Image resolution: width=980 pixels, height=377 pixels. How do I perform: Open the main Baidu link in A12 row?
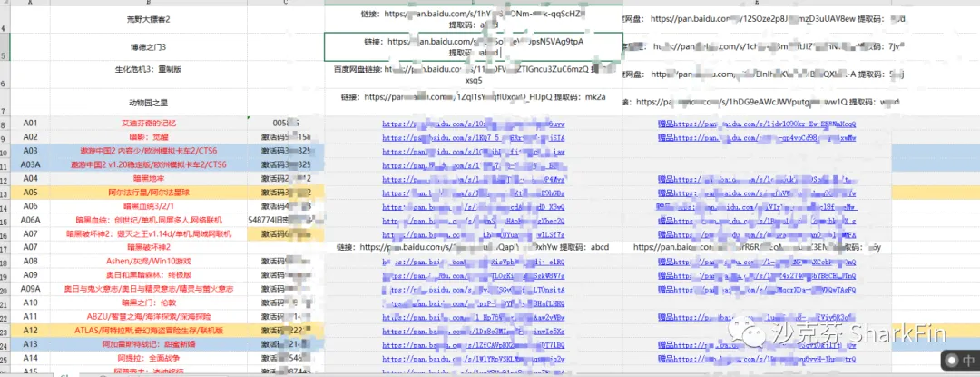point(475,331)
